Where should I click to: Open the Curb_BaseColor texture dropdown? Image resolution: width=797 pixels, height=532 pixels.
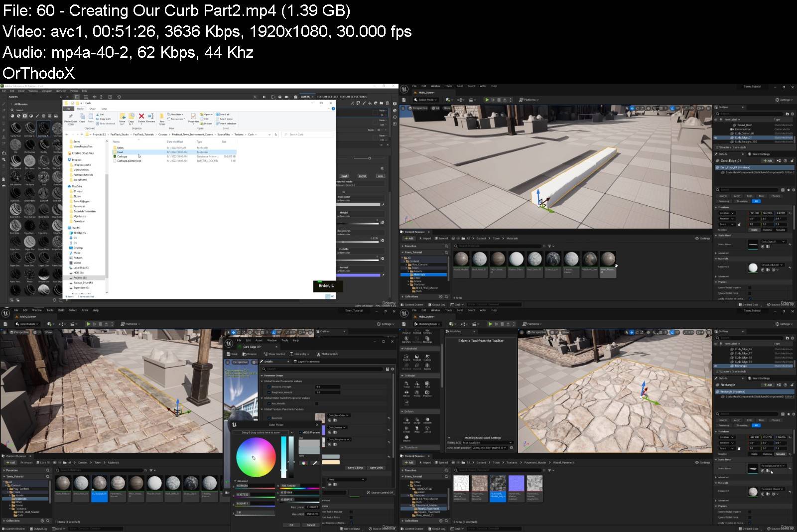[339, 415]
